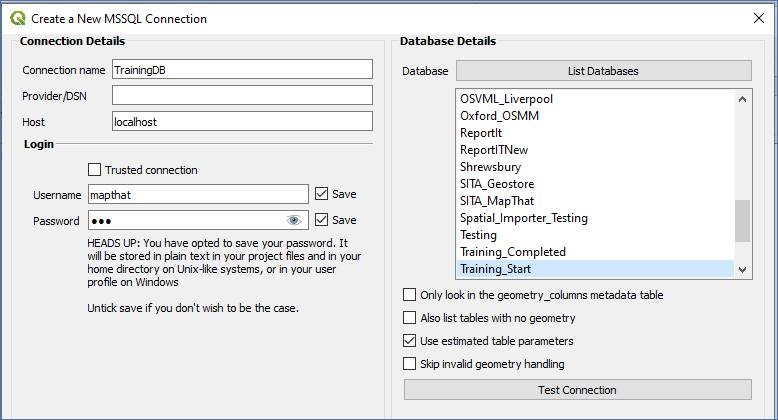Click the Test Connection button
The image size is (778, 420).
tap(578, 390)
